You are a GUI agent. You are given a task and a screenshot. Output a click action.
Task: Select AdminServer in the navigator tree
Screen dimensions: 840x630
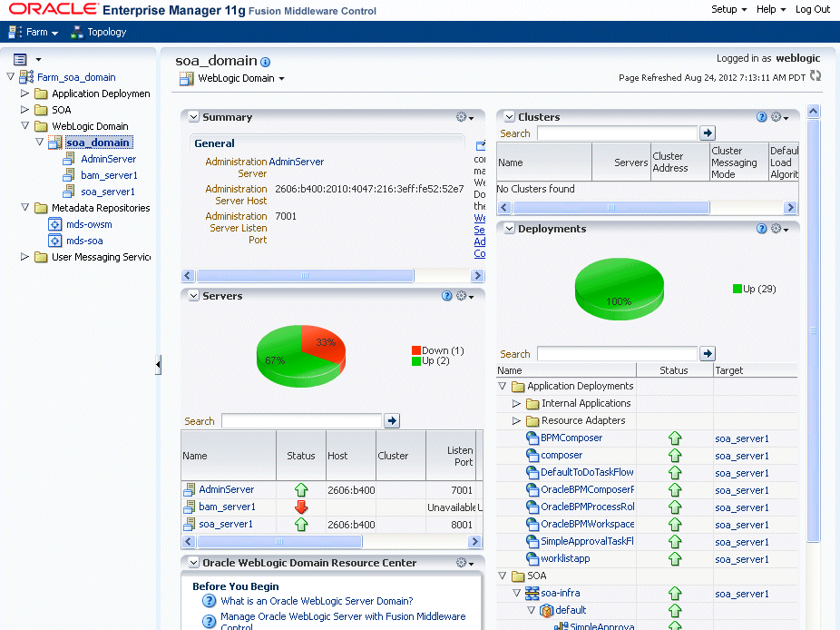(109, 159)
